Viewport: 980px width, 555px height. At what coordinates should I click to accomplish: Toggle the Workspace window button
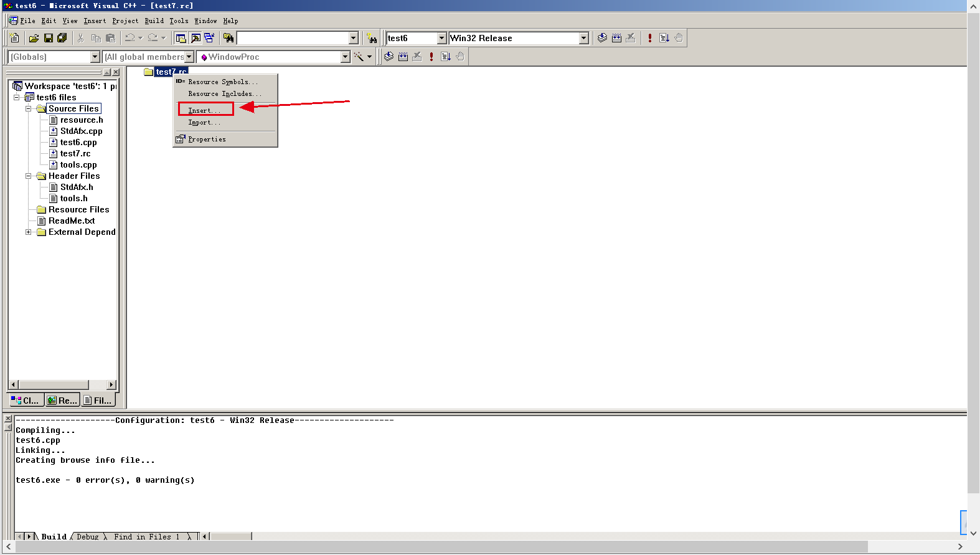[181, 38]
